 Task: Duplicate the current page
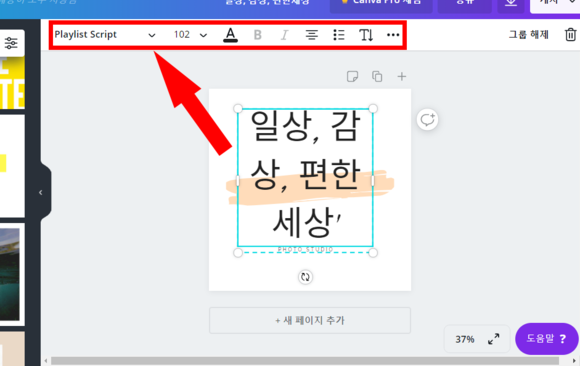(x=377, y=77)
